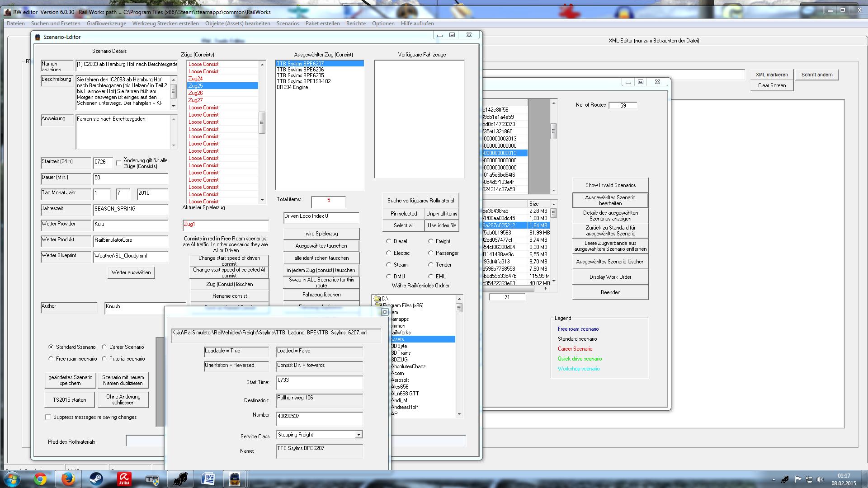Image resolution: width=868 pixels, height=488 pixels.
Task: Select the Career Scenario radio button
Action: click(104, 347)
